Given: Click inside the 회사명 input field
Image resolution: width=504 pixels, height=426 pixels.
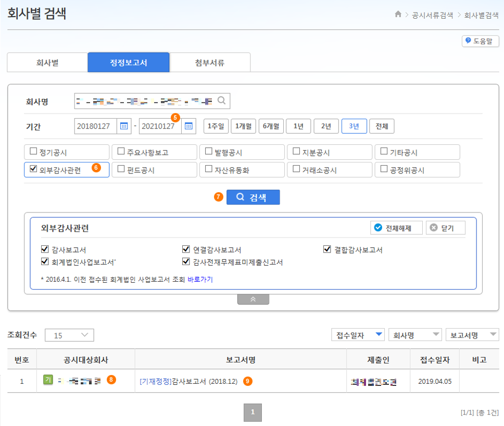Looking at the screenshot, I should 146,101.
